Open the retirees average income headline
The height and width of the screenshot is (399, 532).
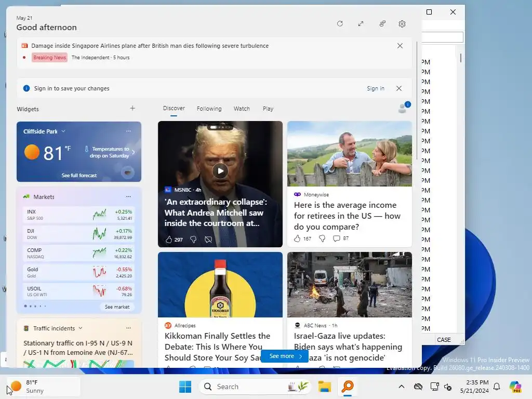pos(347,216)
